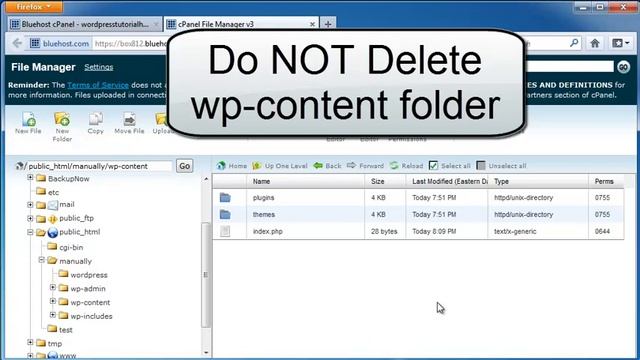Click the Move File toolbar icon
The image size is (640, 360).
pyautogui.click(x=129, y=119)
